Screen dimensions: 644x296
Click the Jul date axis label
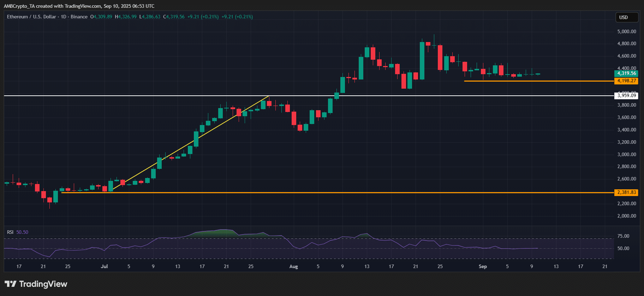(104, 266)
